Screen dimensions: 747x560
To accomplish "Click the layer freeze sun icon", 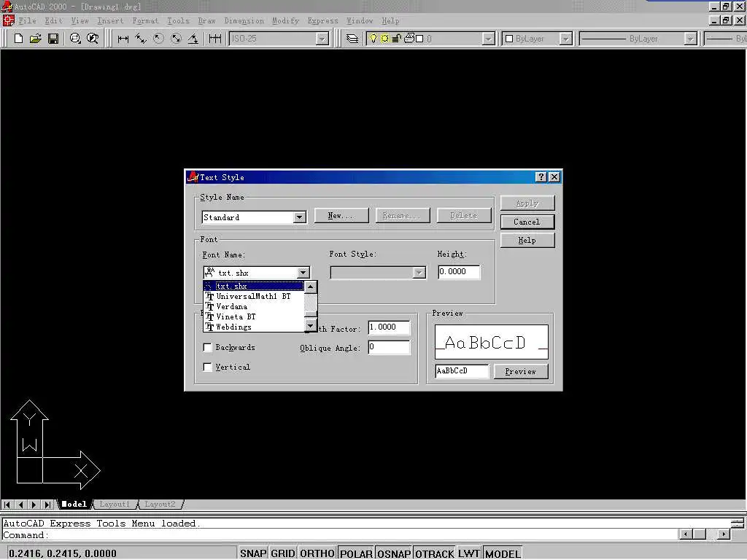I will click(x=384, y=39).
